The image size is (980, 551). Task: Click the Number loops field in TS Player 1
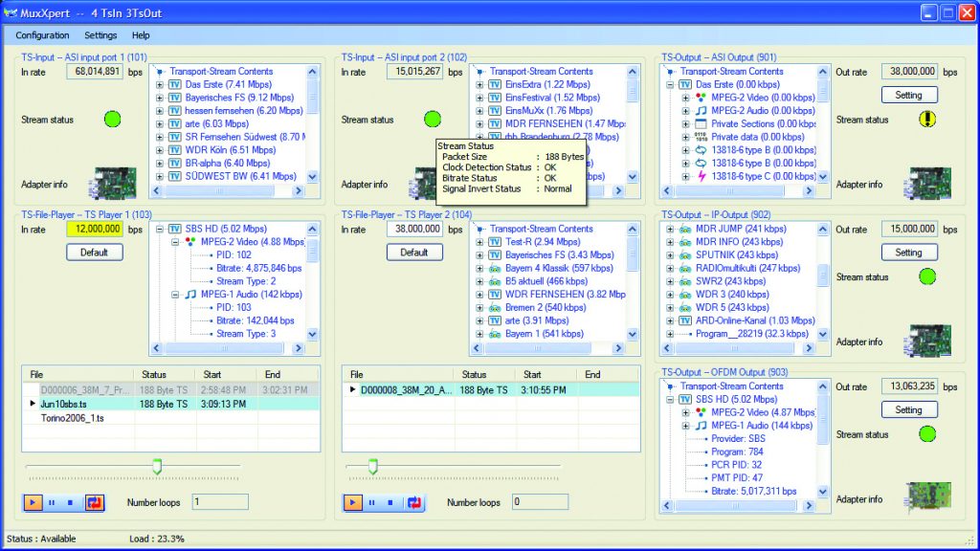(220, 501)
